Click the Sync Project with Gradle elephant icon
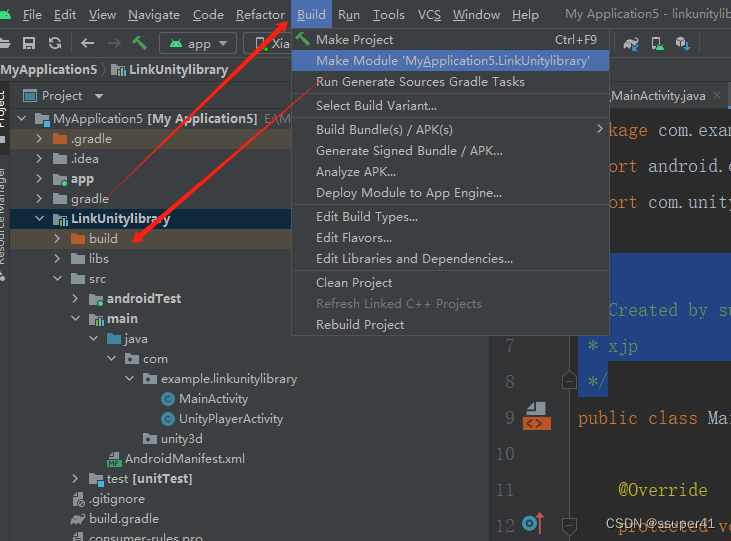 [631, 44]
